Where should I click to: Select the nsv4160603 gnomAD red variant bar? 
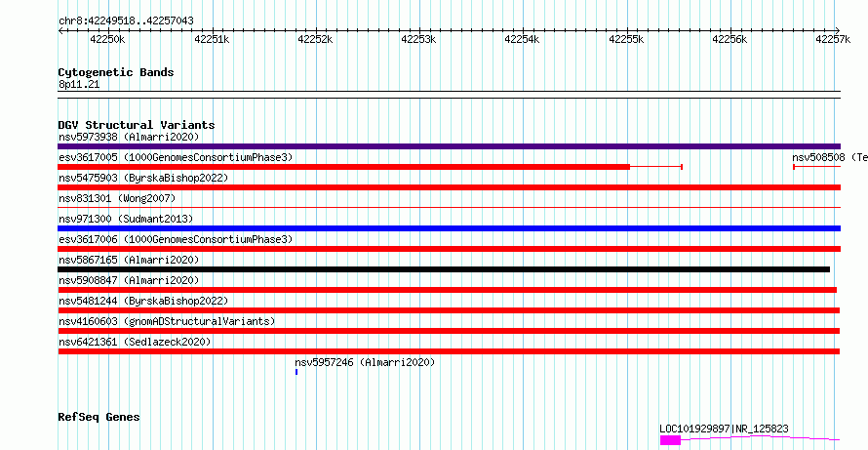tap(449, 331)
